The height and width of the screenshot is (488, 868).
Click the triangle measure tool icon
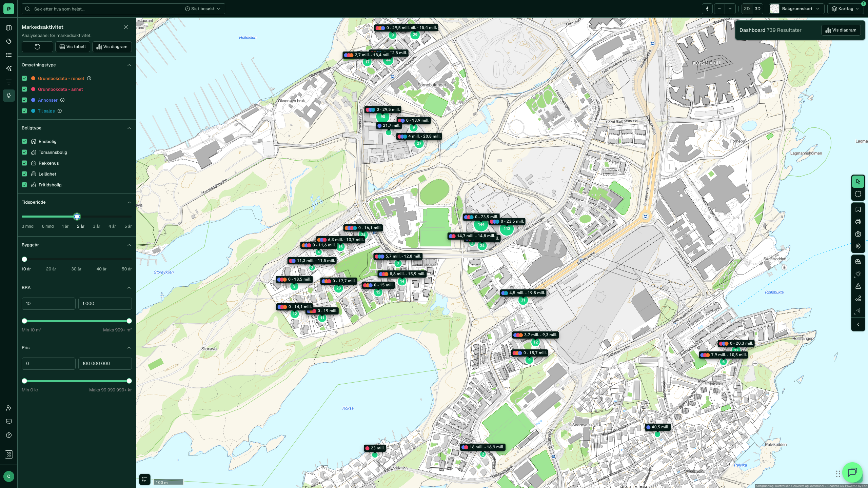point(858,286)
